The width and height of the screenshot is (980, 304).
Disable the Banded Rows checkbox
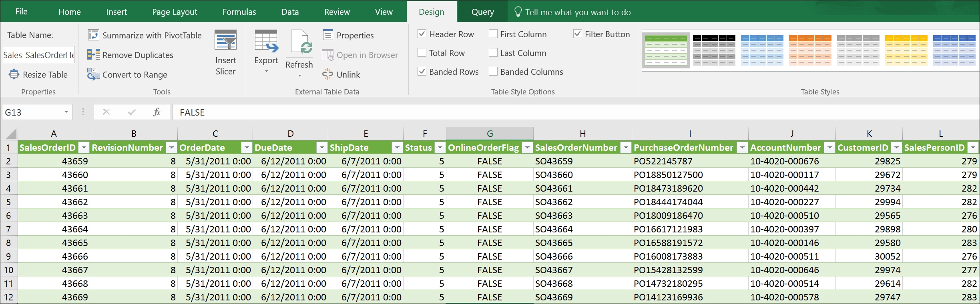[x=422, y=72]
